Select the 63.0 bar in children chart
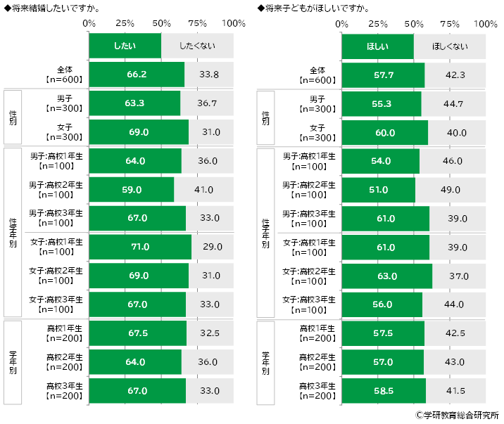This screenshot has width=504, height=424. (x=387, y=276)
